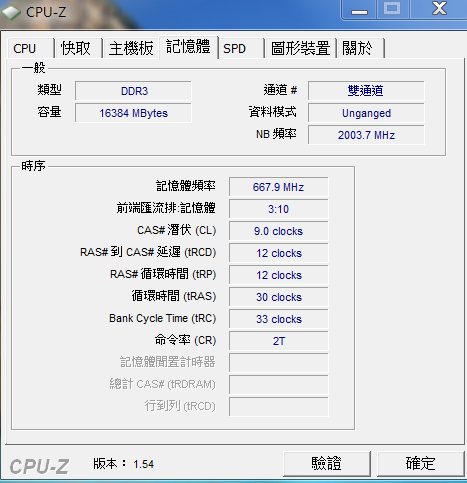
Task: Click the 一般 group heading
Action: coord(33,68)
